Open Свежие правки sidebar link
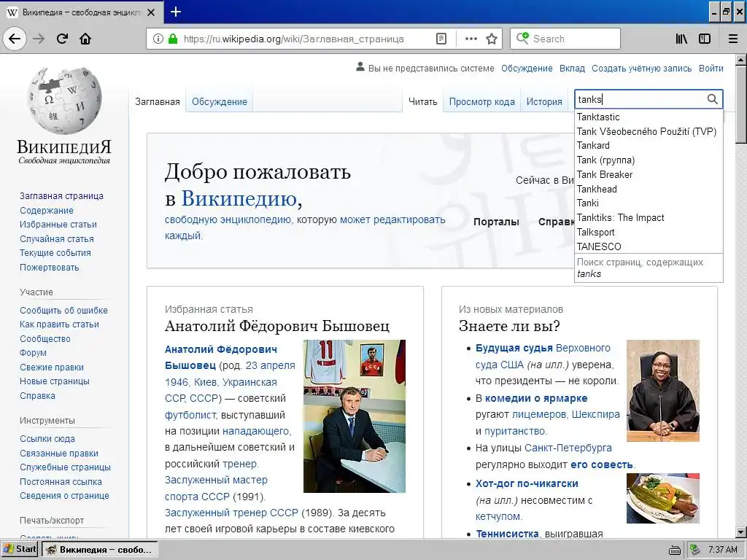 tap(52, 367)
